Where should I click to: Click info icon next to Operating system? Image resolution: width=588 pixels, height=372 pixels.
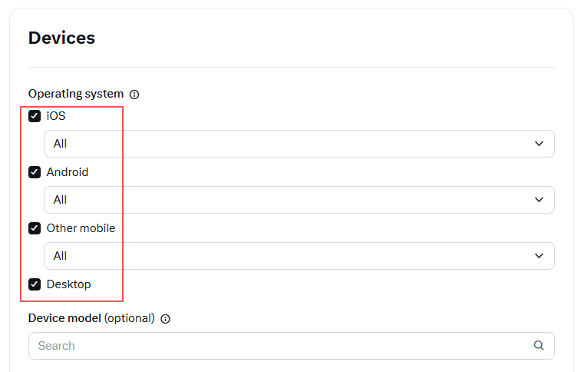point(134,95)
